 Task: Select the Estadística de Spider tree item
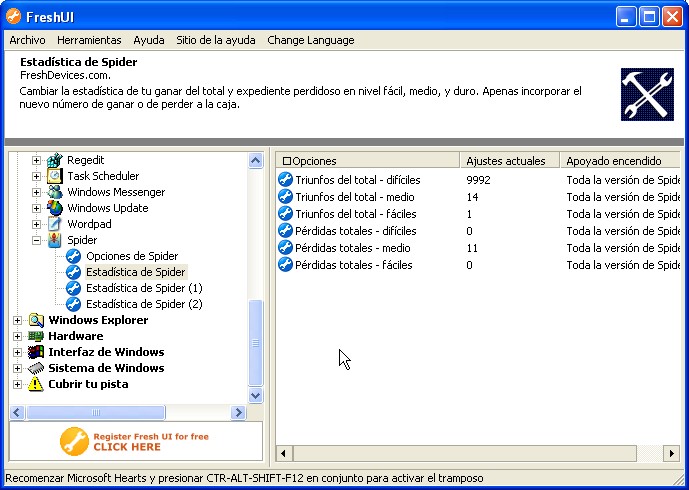tap(136, 272)
